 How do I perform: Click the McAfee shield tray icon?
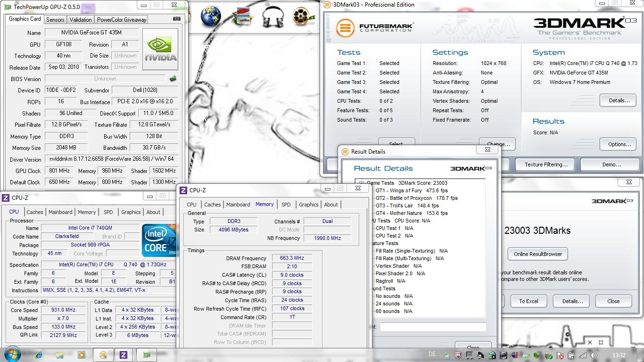458,355
